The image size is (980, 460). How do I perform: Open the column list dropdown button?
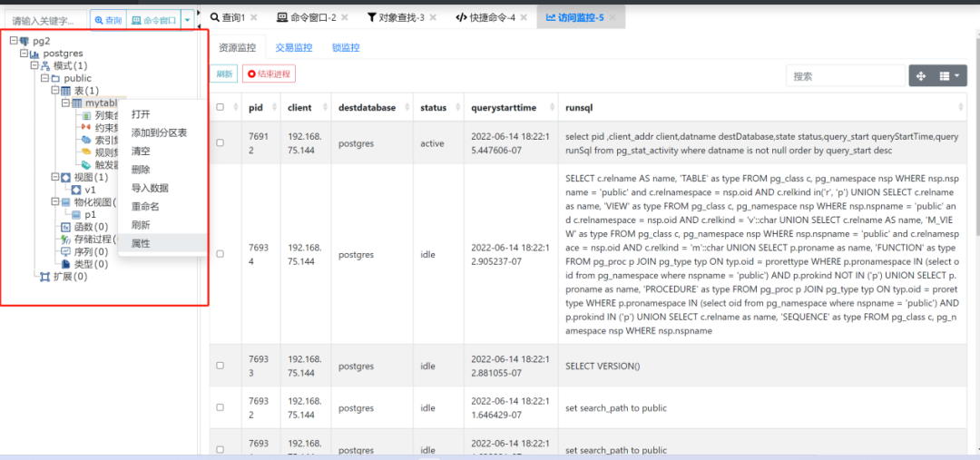pos(948,76)
